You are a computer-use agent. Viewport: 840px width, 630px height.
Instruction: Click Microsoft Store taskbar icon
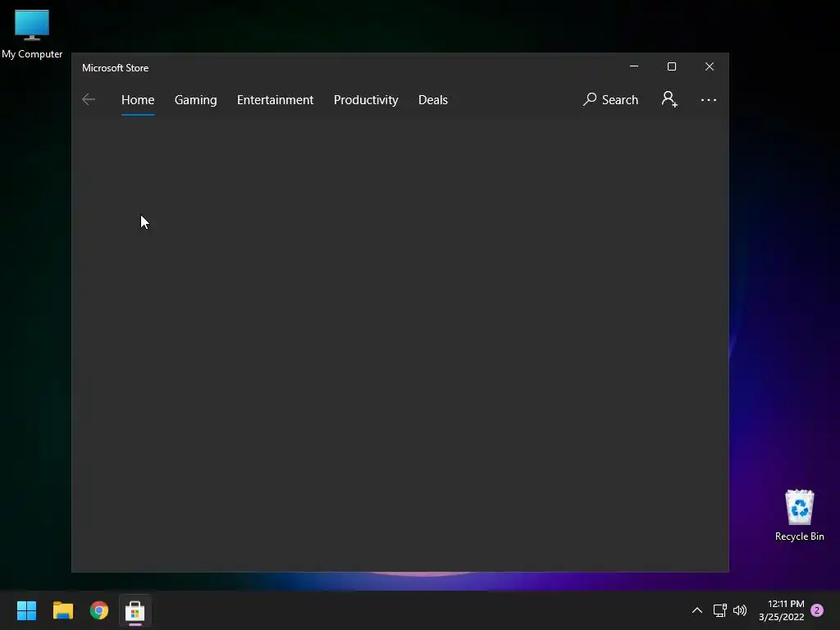(x=135, y=610)
